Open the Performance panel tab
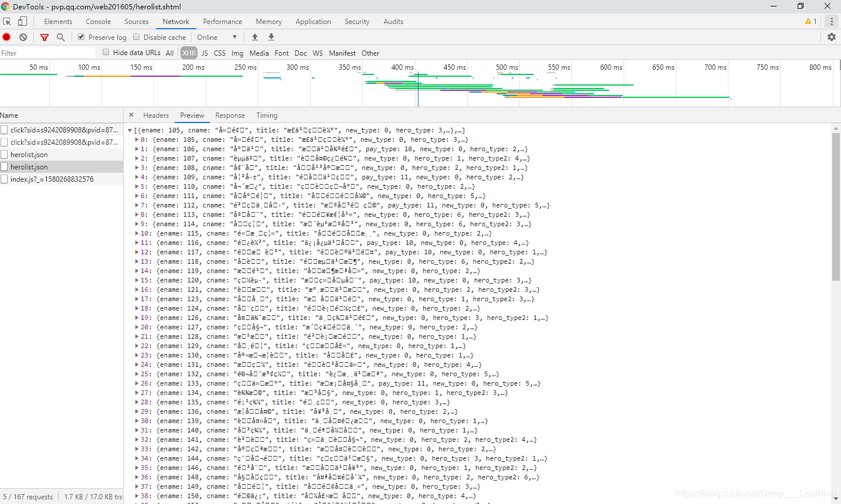 pos(223,22)
